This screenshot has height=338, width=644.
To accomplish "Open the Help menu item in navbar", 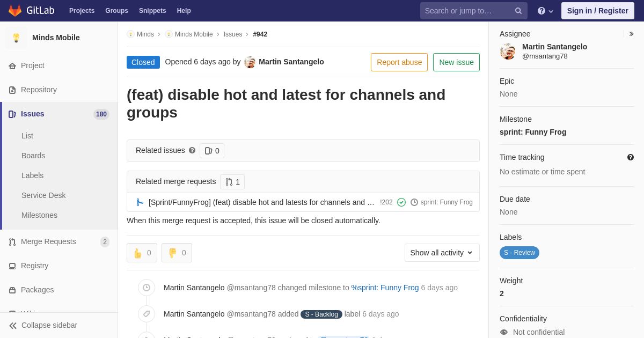I will tap(184, 11).
